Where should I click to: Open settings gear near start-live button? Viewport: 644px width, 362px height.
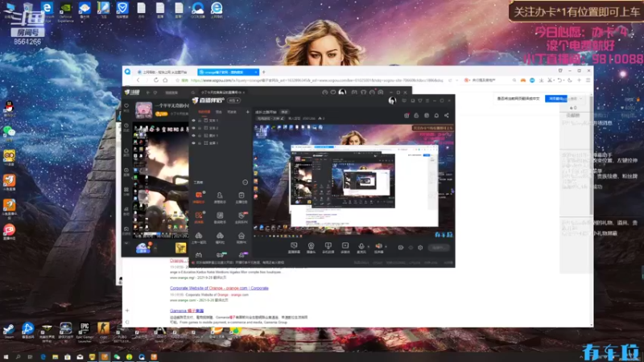point(420,248)
